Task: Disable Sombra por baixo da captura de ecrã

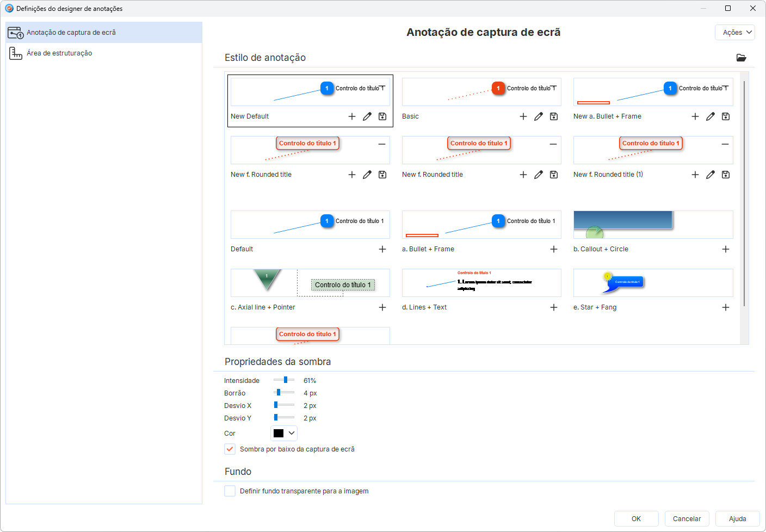Action: coord(230,449)
